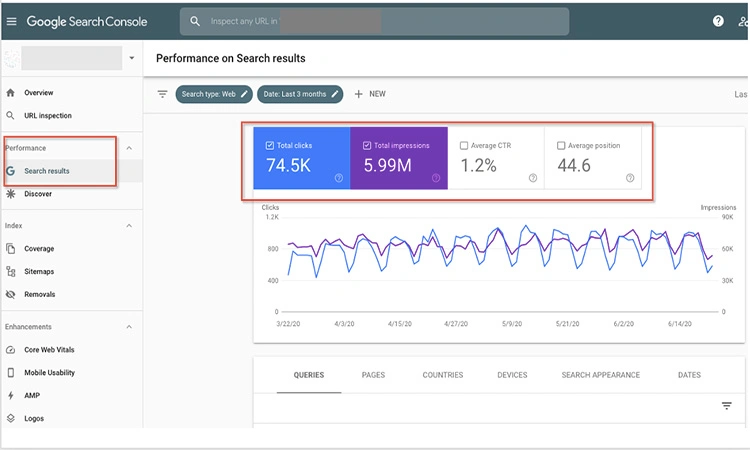750x450 pixels.
Task: Collapse the Performance section
Action: [x=129, y=148]
